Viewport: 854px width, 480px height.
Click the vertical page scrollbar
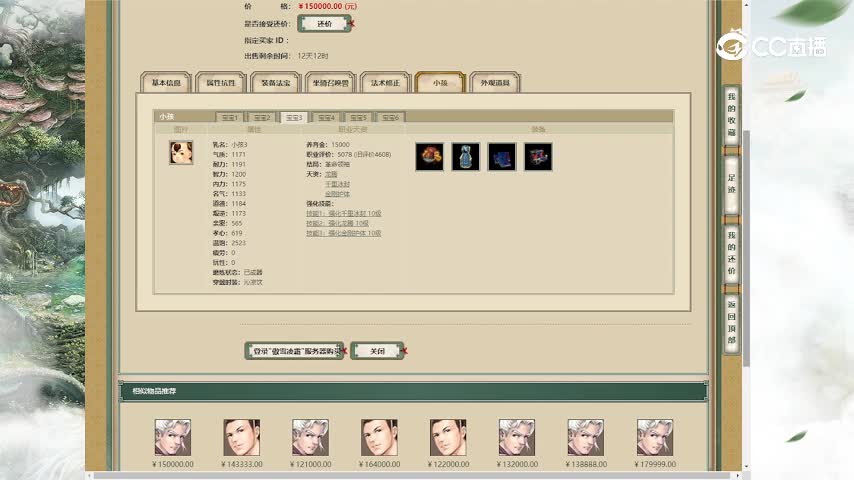pos(747,248)
